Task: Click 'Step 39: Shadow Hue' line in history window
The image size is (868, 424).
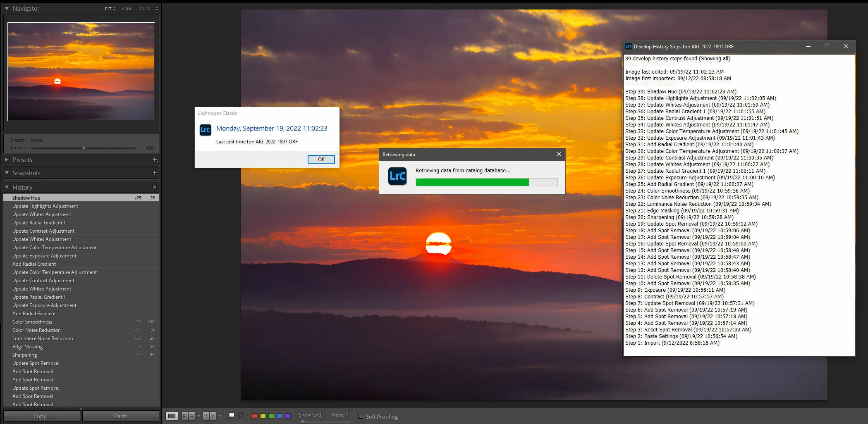Action: tap(681, 91)
